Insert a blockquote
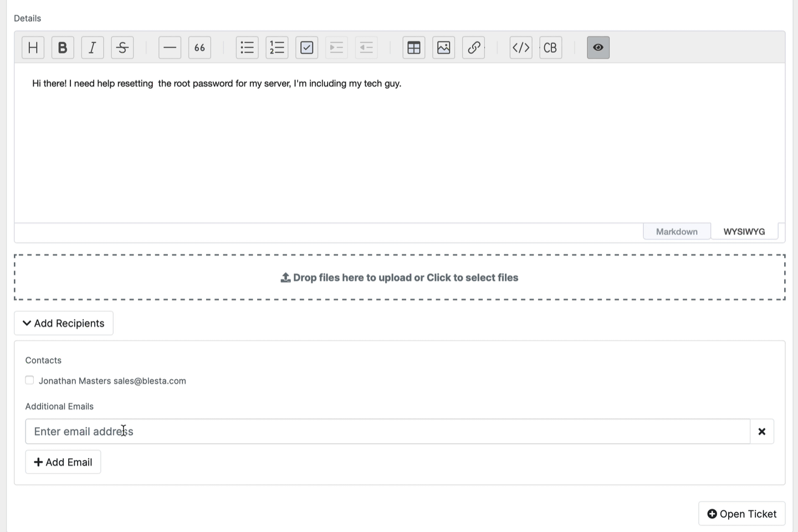798x532 pixels. (199, 48)
